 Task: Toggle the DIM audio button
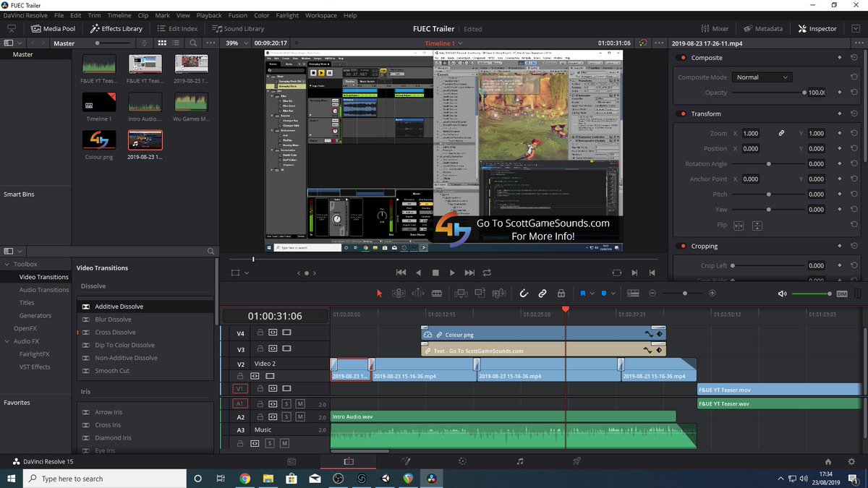pyautogui.click(x=841, y=294)
